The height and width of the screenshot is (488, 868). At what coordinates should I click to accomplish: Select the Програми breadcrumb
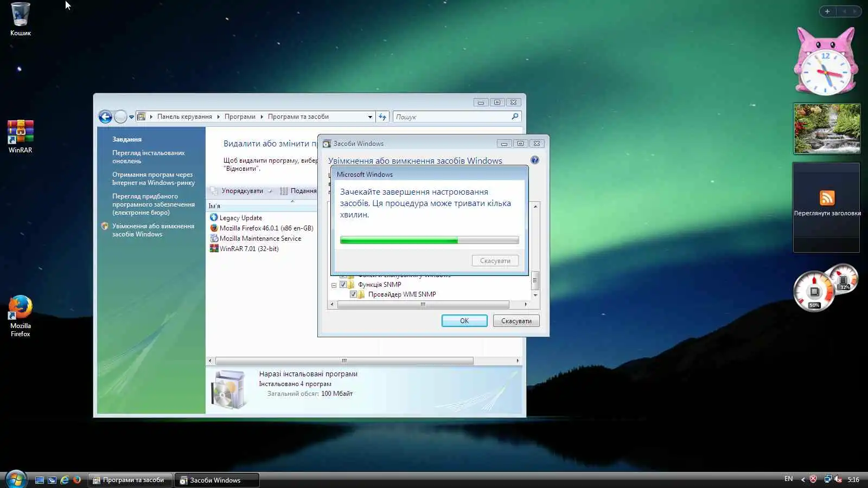click(240, 117)
